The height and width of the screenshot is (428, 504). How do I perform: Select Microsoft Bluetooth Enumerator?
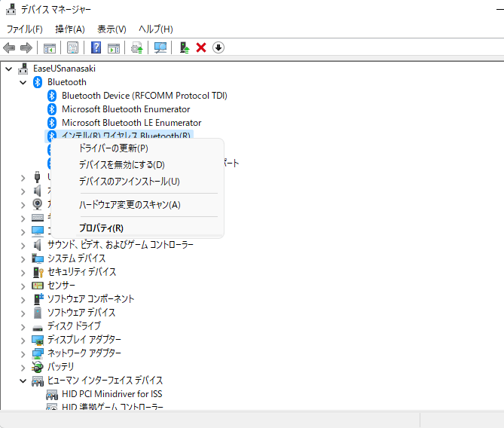point(126,109)
